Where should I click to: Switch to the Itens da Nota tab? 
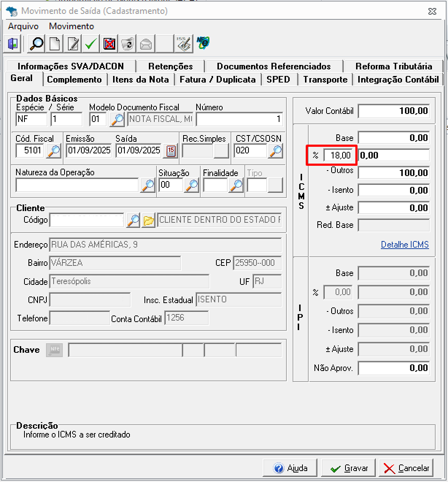[141, 80]
